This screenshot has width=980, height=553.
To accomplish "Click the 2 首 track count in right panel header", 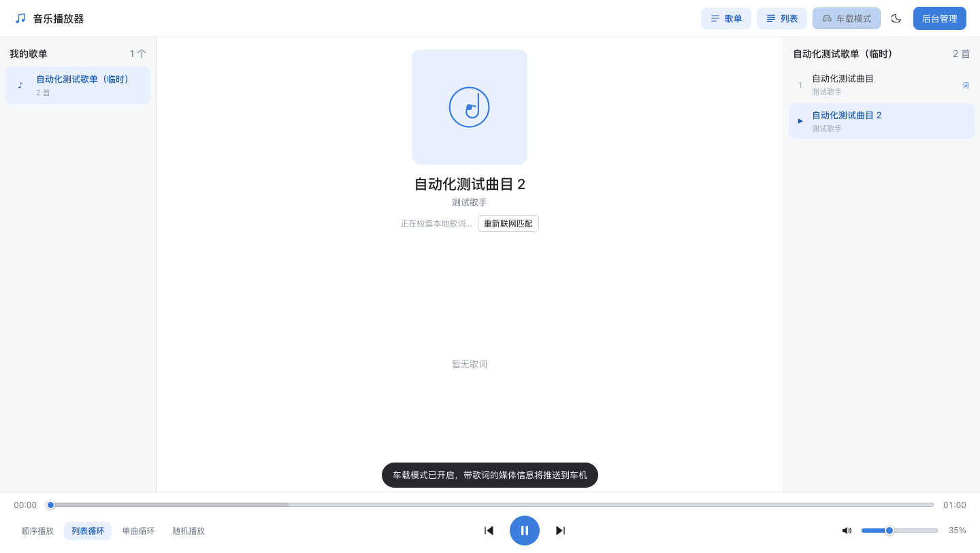I will pyautogui.click(x=961, y=54).
